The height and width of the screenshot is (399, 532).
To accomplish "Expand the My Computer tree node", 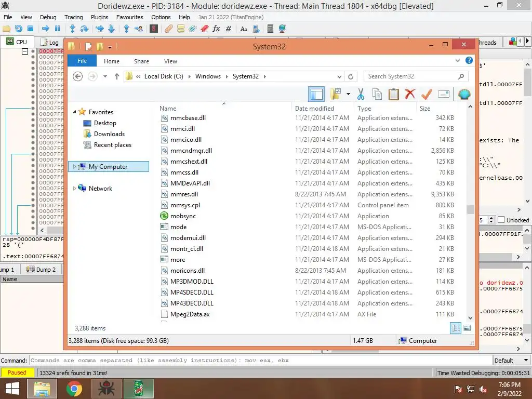I will tap(74, 167).
